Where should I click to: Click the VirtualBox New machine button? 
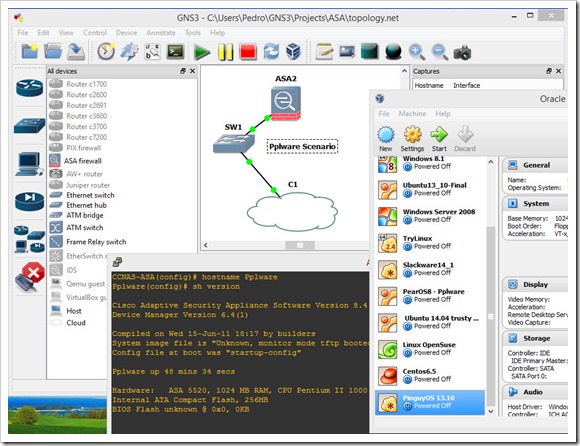[385, 139]
